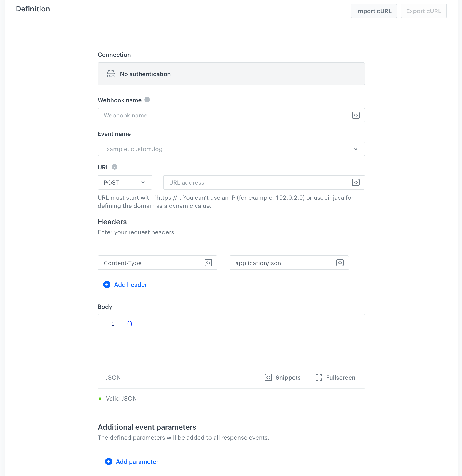Click the snippet icon in Content-Type header field
Image resolution: width=462 pixels, height=476 pixels.
tap(208, 263)
